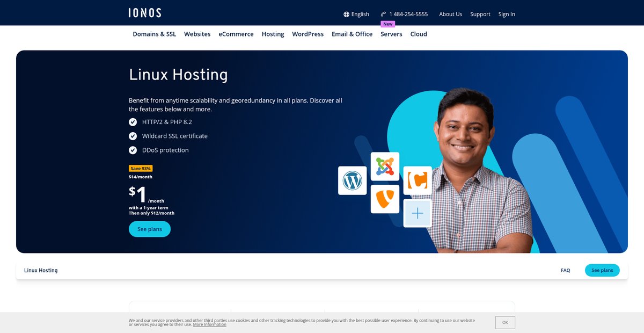This screenshot has width=644, height=333.
Task: Click the TYPO3 app icon
Action: (385, 199)
